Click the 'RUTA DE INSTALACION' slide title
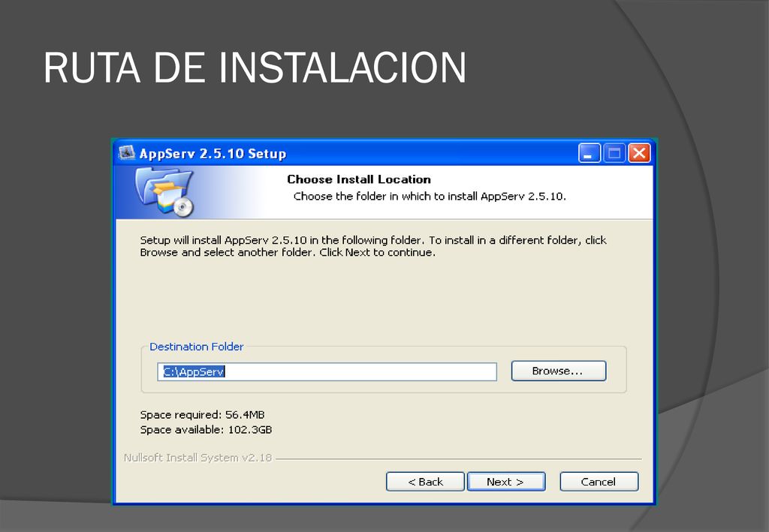Image resolution: width=769 pixels, height=532 pixels. coord(255,68)
